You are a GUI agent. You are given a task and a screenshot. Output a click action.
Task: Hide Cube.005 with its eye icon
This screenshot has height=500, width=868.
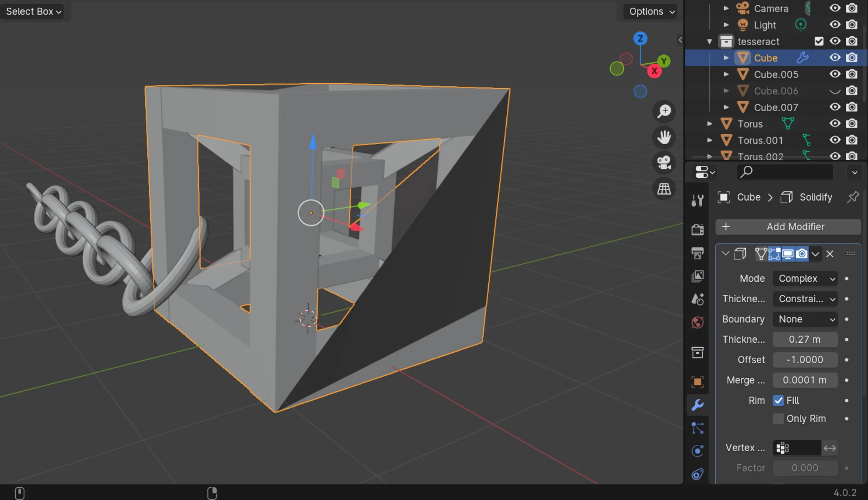(x=835, y=74)
